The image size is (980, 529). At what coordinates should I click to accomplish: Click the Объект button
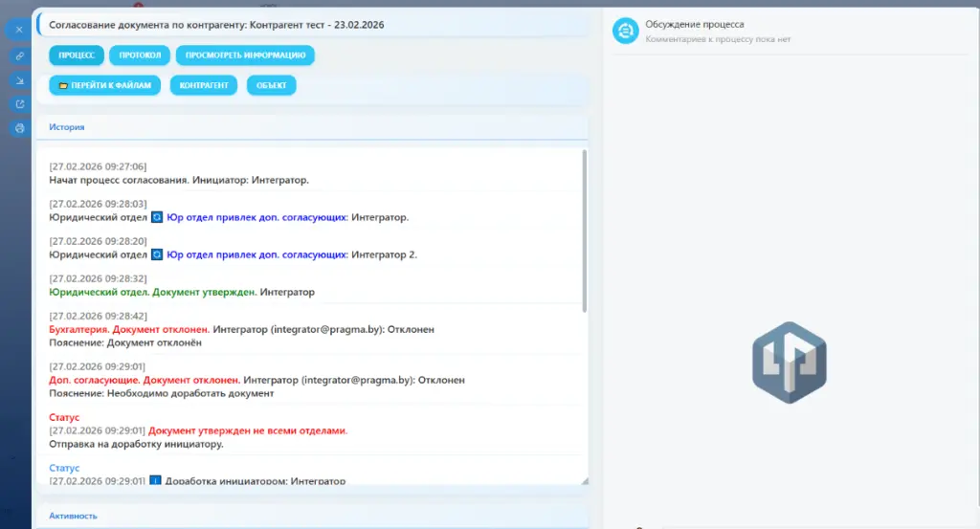[271, 85]
